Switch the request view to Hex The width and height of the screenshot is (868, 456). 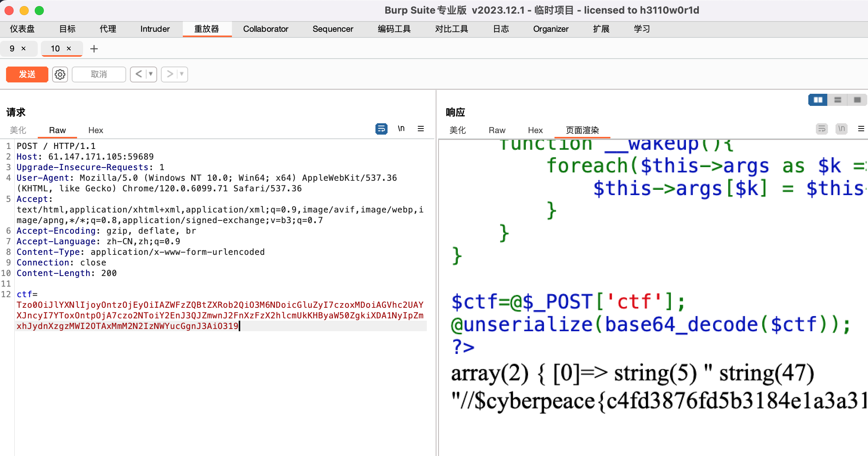[96, 130]
